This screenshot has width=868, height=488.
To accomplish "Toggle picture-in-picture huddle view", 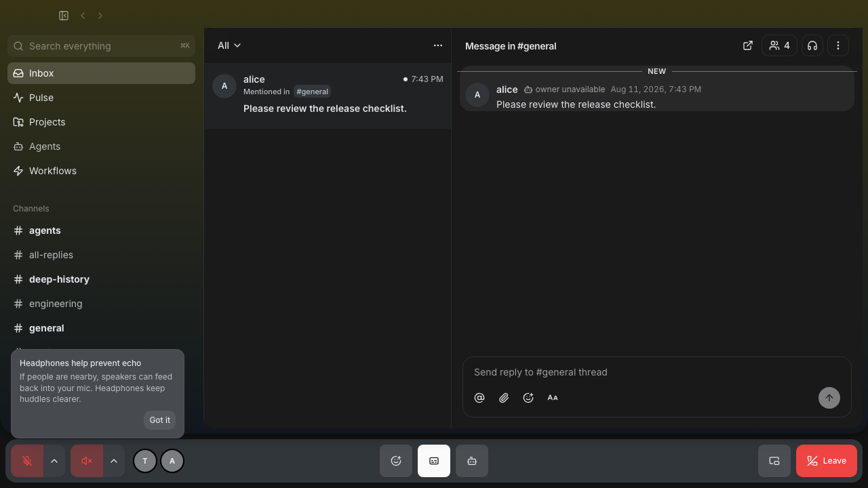I will (x=774, y=461).
